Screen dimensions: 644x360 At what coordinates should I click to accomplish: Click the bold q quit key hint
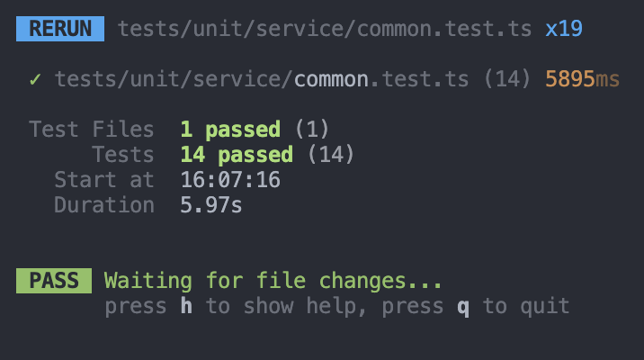click(463, 308)
